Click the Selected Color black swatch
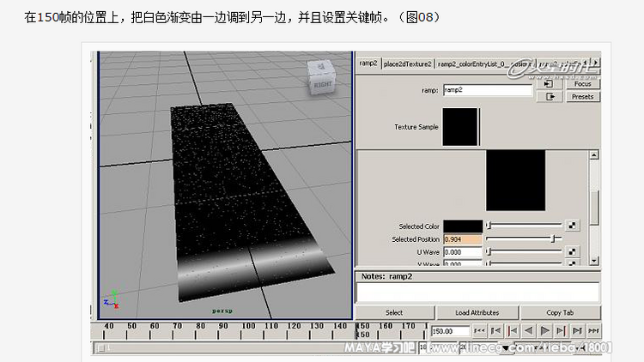 [x=463, y=226]
